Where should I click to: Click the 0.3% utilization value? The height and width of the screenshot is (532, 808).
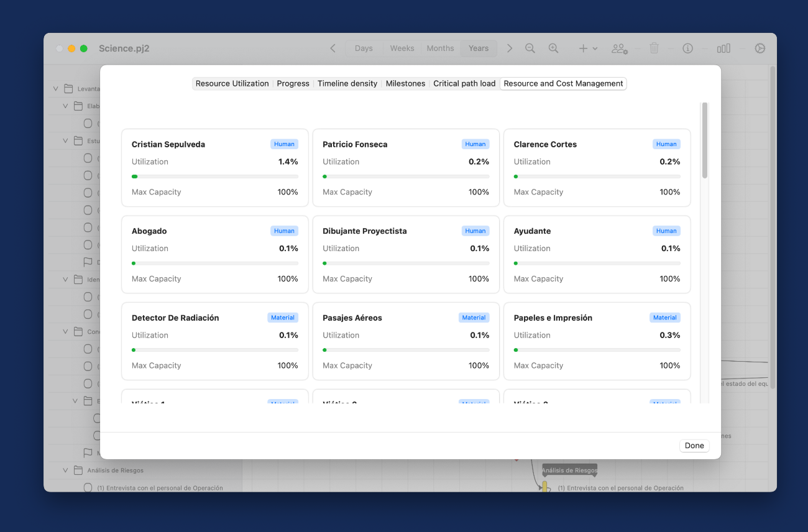670,335
